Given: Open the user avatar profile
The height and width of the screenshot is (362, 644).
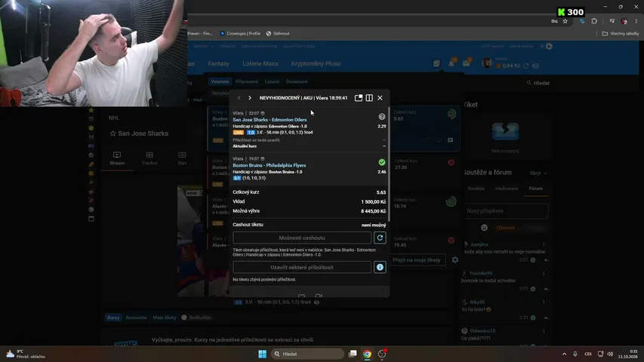Looking at the screenshot, I should (x=487, y=63).
